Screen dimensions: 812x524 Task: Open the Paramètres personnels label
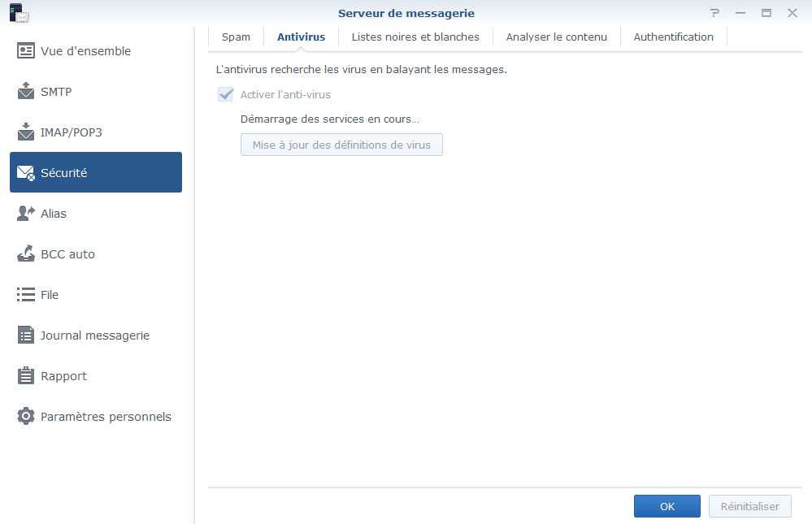pyautogui.click(x=106, y=416)
